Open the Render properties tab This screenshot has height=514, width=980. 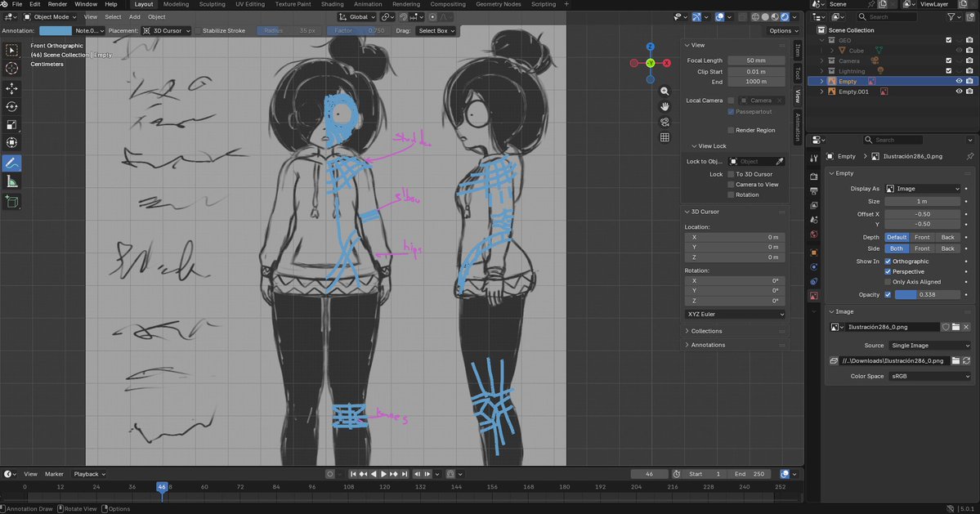tap(814, 177)
